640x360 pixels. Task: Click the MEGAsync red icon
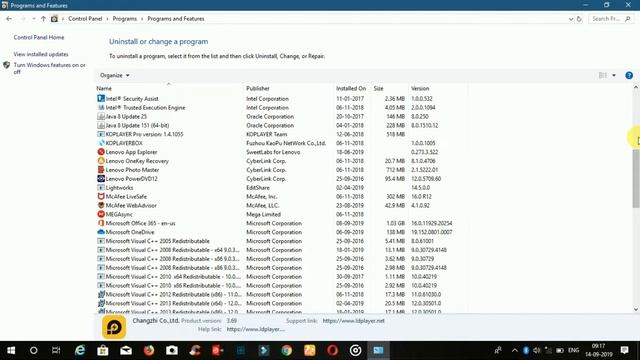(101, 214)
